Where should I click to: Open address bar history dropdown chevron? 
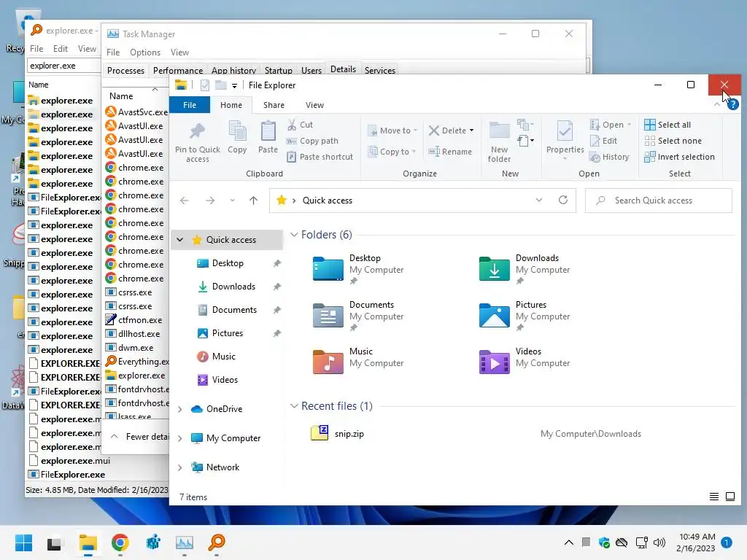pos(539,200)
